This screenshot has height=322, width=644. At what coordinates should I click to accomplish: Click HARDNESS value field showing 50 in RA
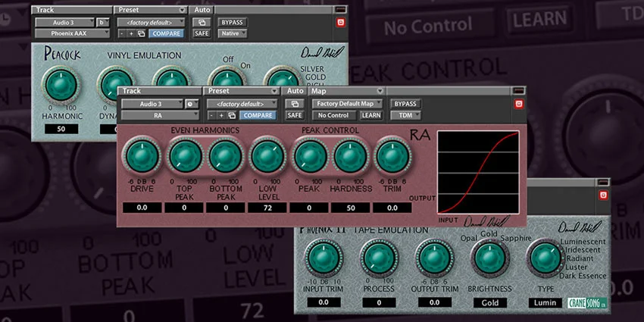(x=350, y=208)
